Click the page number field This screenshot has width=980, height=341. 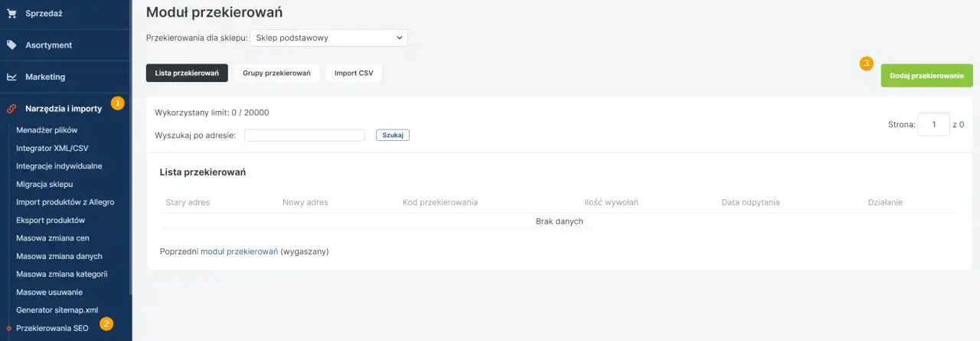[933, 124]
